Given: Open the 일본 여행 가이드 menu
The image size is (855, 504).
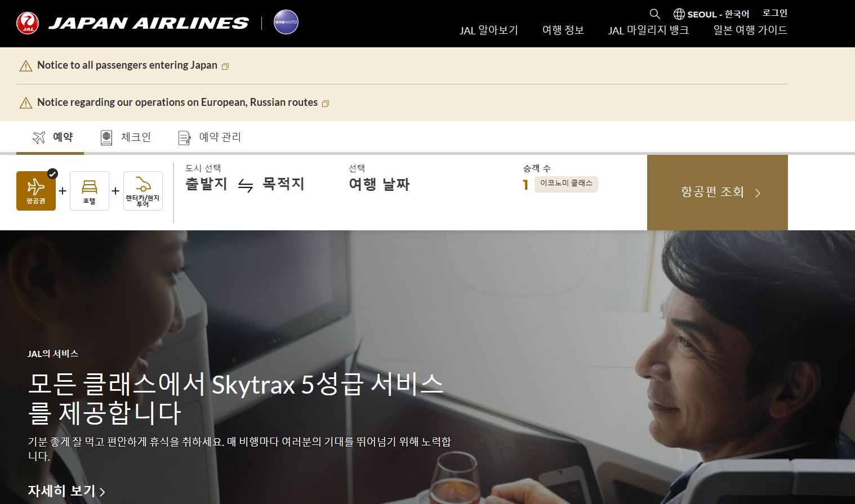Looking at the screenshot, I should 750,30.
